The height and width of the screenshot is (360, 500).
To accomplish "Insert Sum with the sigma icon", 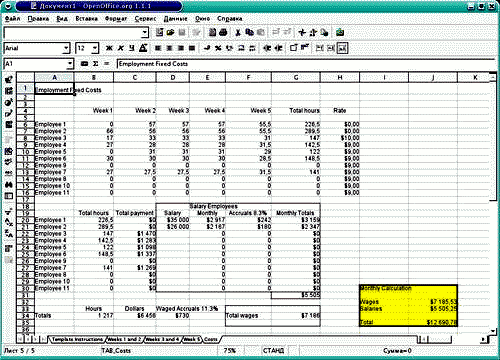I will [96, 64].
